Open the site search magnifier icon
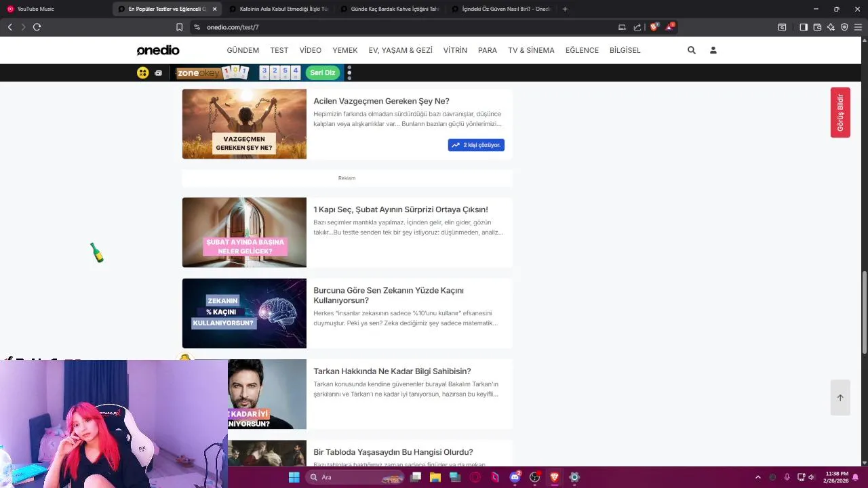This screenshot has height=488, width=868. pyautogui.click(x=692, y=50)
